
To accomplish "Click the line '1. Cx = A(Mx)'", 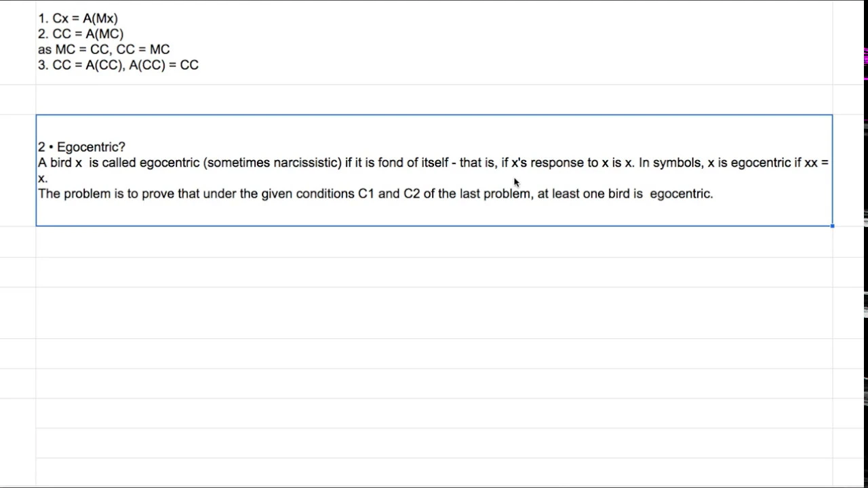I will pos(78,18).
